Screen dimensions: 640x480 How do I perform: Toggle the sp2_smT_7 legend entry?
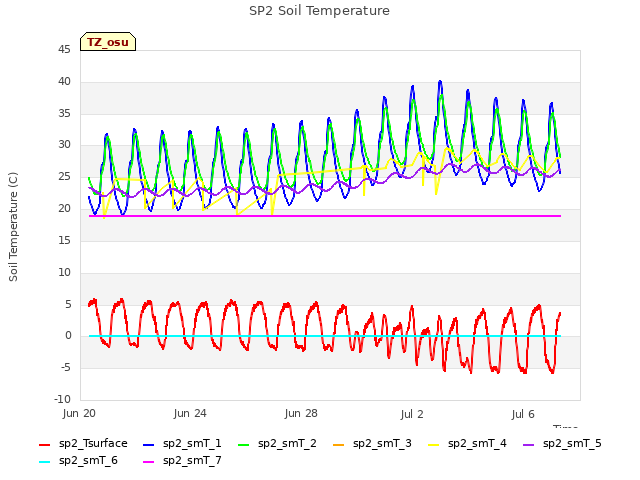pyautogui.click(x=182, y=460)
